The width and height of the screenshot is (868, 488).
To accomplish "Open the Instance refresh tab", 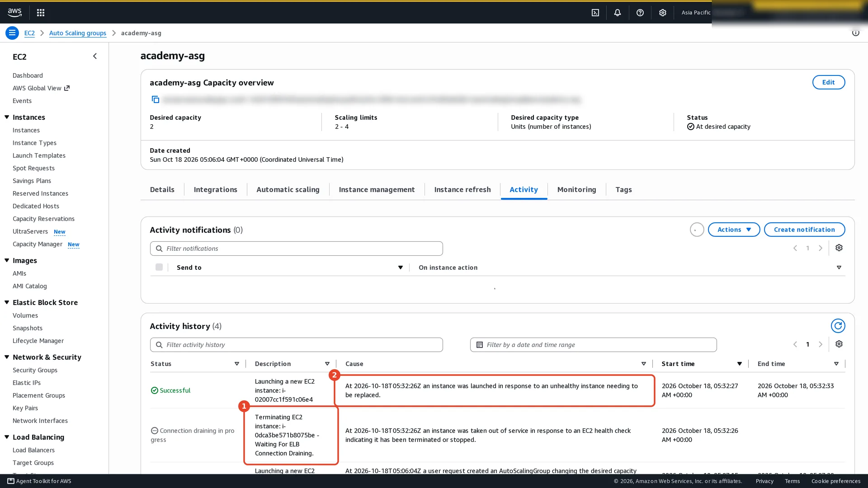I will (x=462, y=190).
